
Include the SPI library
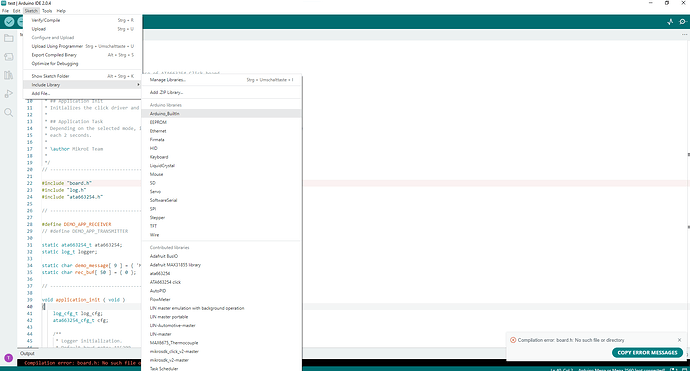click(x=222, y=209)
